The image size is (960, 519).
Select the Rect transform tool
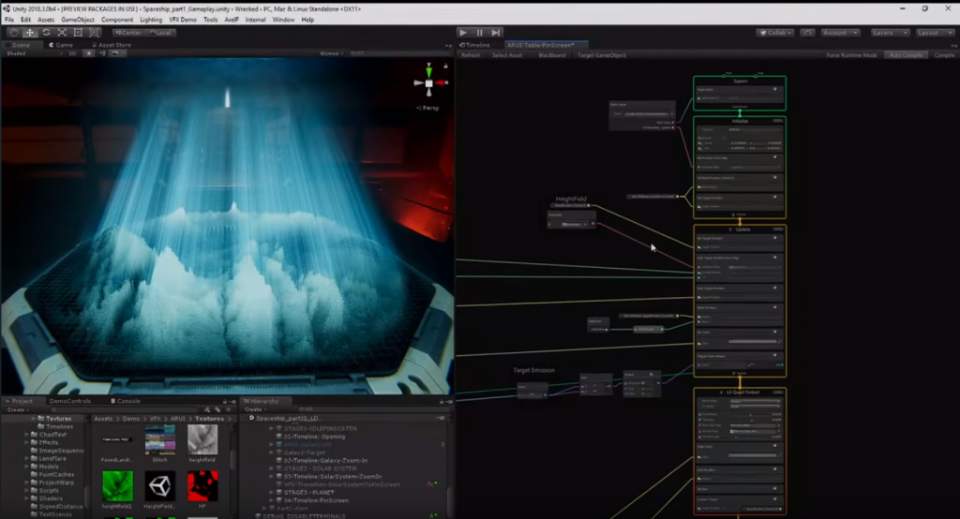point(78,32)
